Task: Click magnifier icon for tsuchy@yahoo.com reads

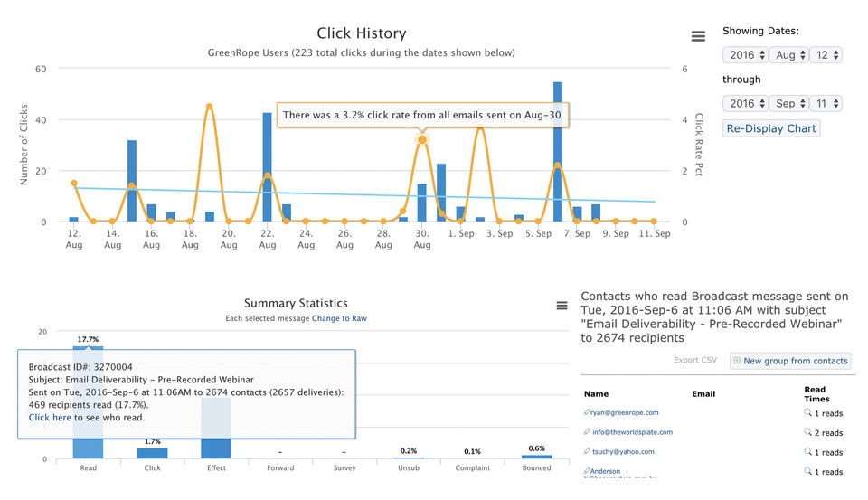Action: tap(808, 452)
